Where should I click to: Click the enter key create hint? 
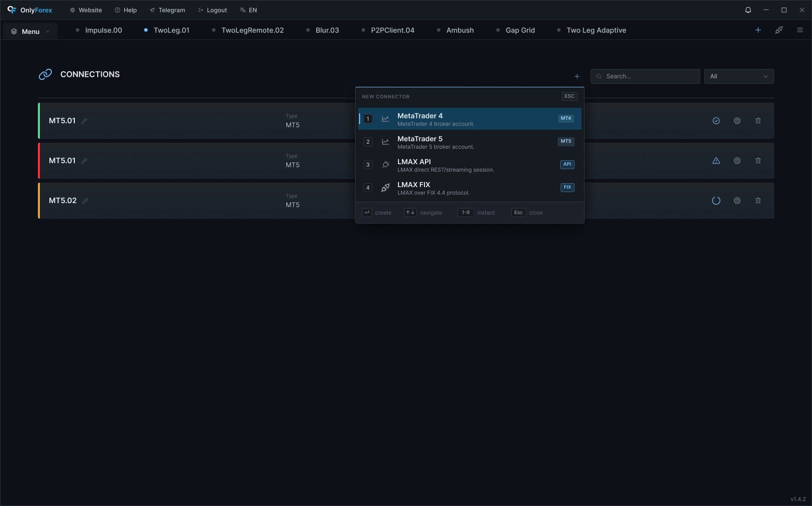click(x=377, y=213)
